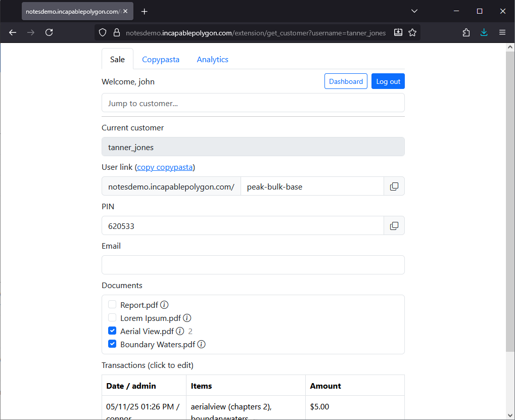The height and width of the screenshot is (420, 515).
Task: Open the info icon next to Report.pdf
Action: (164, 305)
